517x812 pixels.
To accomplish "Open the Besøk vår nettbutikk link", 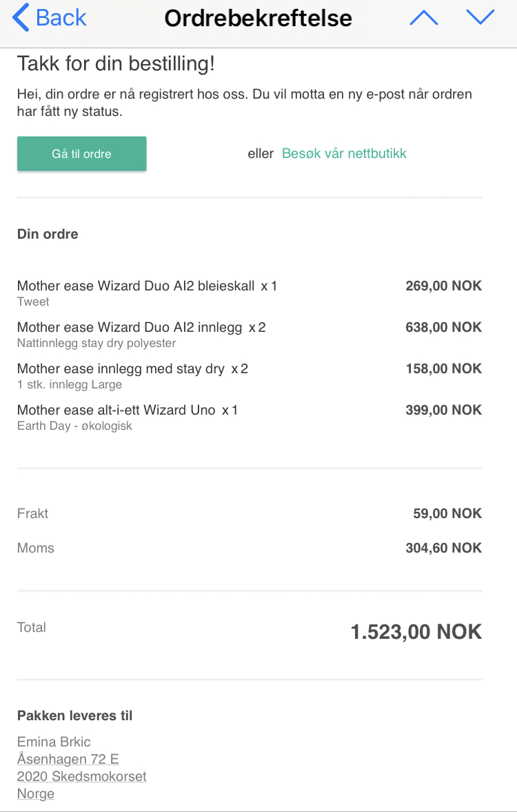I will coord(344,153).
